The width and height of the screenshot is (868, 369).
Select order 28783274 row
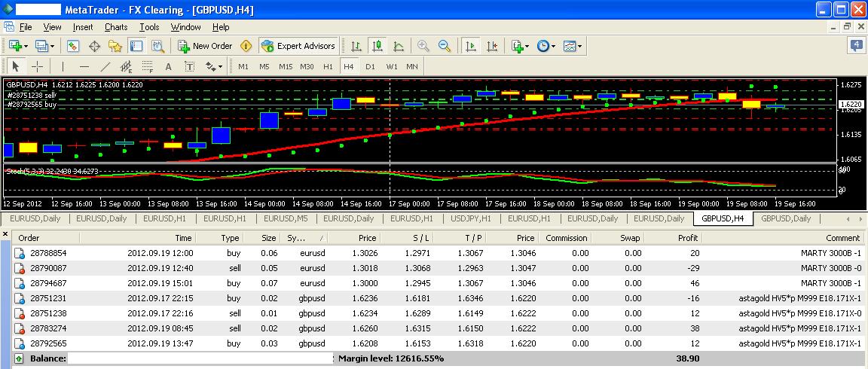(437, 328)
